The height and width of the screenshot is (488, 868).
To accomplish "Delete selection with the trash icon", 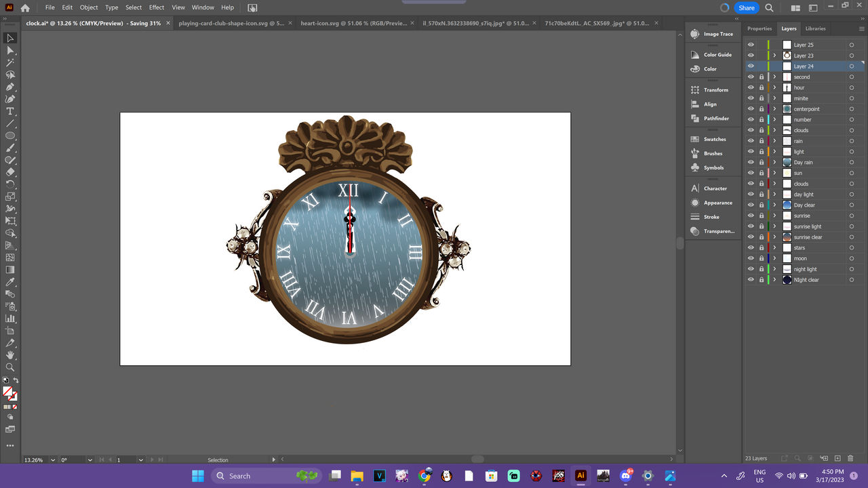I will (850, 459).
